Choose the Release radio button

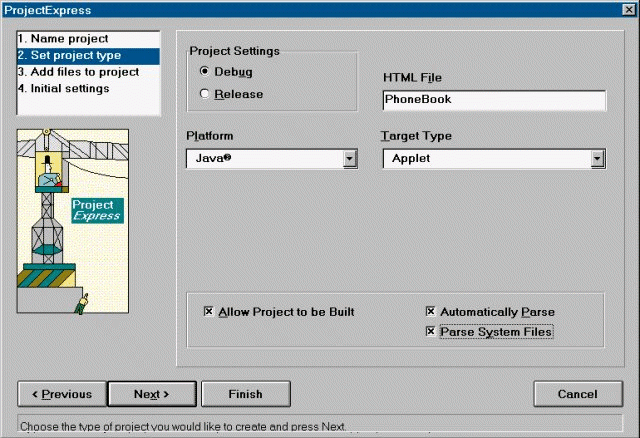point(205,94)
